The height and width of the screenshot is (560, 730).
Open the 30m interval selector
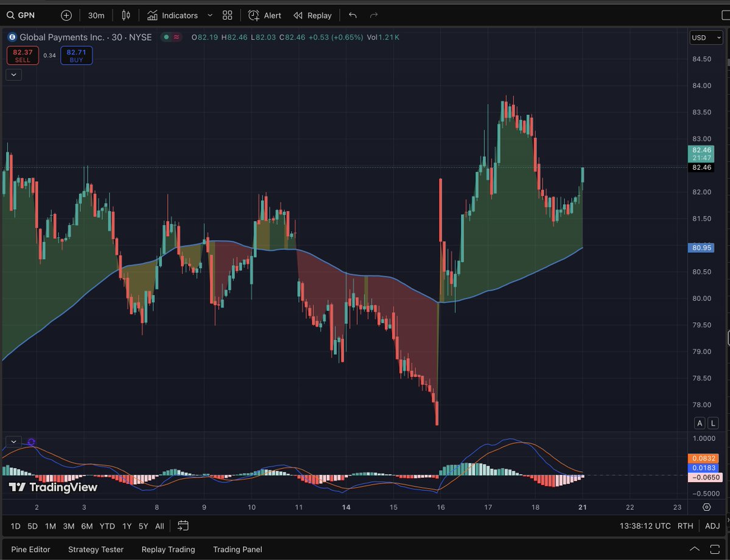coord(96,15)
